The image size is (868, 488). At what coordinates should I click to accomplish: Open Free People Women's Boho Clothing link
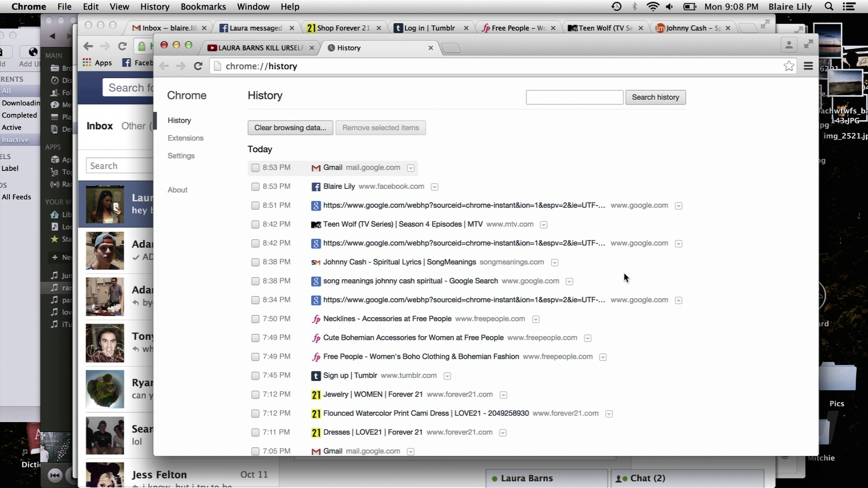point(421,357)
